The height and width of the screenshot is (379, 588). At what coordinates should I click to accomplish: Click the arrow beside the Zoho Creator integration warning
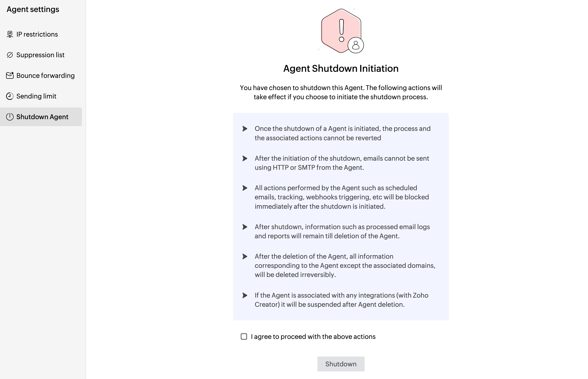click(x=245, y=295)
